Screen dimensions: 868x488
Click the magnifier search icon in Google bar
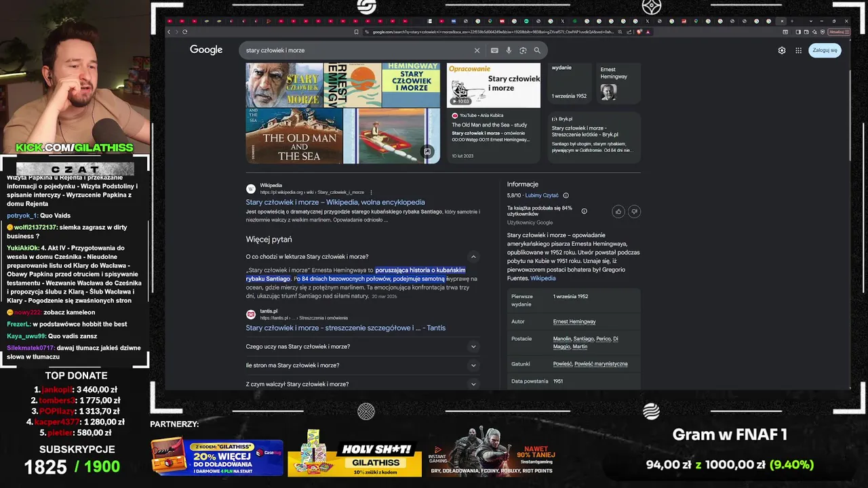click(x=537, y=50)
